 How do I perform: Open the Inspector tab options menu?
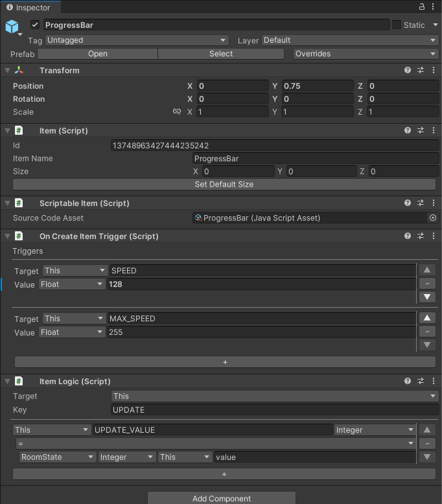click(x=433, y=6)
